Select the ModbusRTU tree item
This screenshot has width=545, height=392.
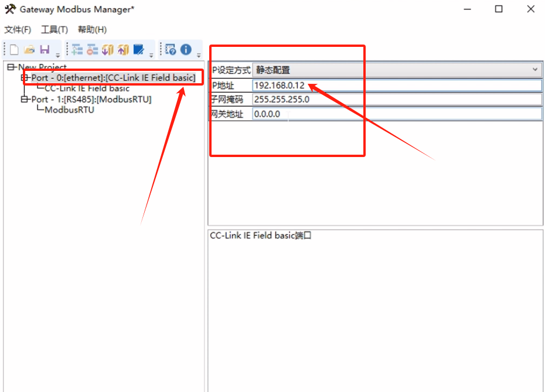pos(64,110)
